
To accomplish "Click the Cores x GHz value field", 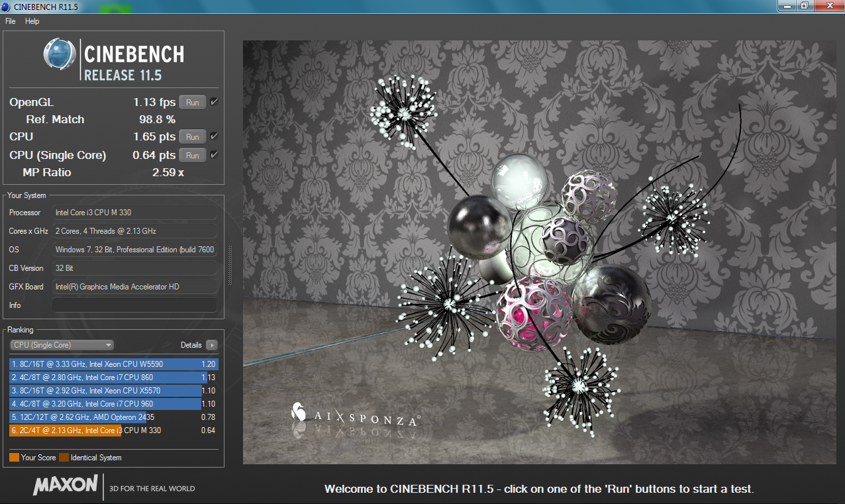I will pos(134,231).
